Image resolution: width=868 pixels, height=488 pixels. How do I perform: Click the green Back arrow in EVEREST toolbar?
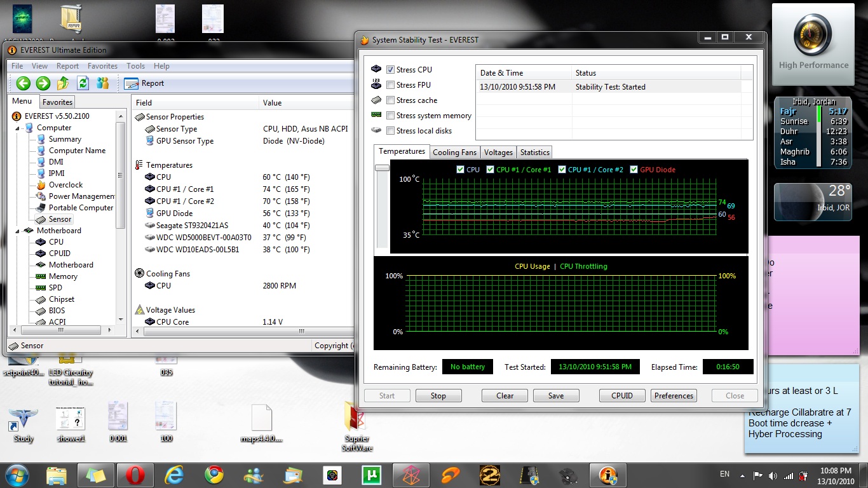(x=24, y=83)
